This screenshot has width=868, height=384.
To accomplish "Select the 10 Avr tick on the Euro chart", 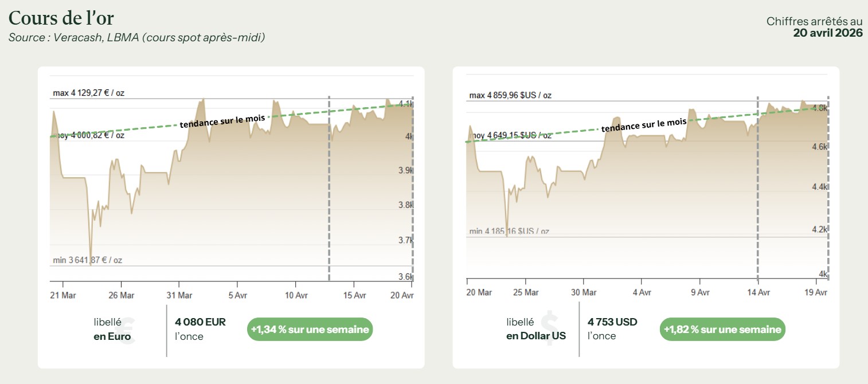I will [x=296, y=296].
